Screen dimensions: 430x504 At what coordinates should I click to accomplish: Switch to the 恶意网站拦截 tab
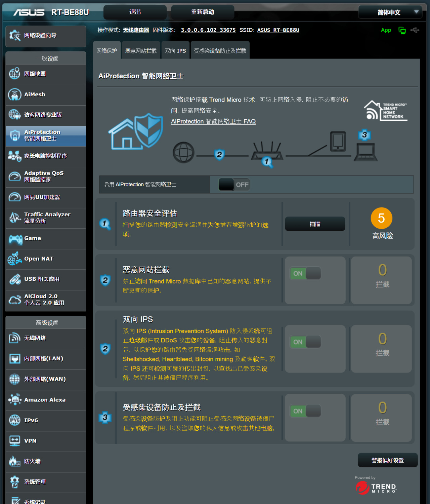141,50
